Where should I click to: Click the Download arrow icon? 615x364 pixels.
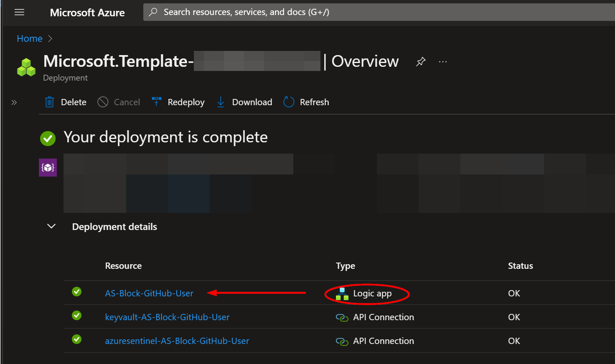(221, 102)
